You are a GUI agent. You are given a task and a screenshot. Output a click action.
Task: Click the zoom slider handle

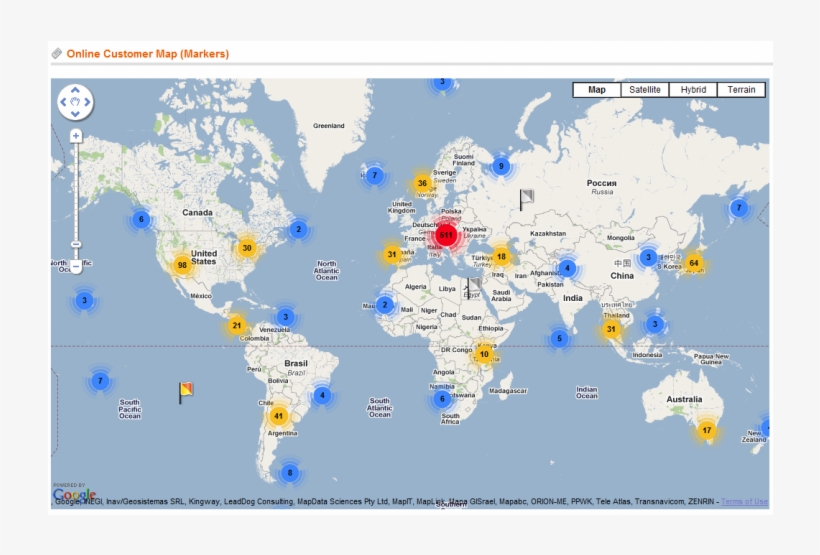point(76,244)
